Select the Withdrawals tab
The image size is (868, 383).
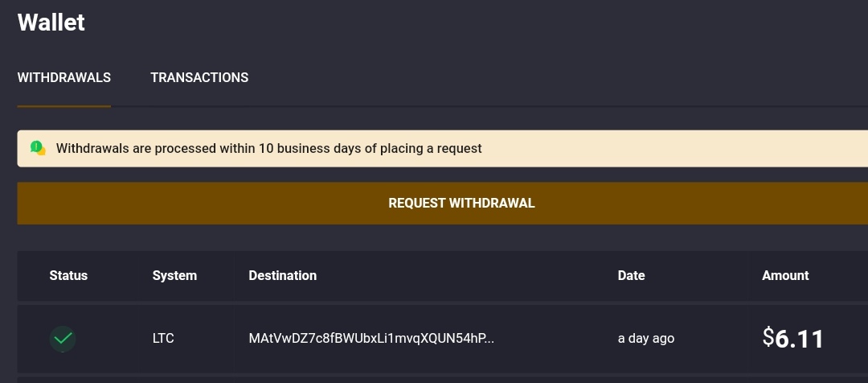click(63, 77)
